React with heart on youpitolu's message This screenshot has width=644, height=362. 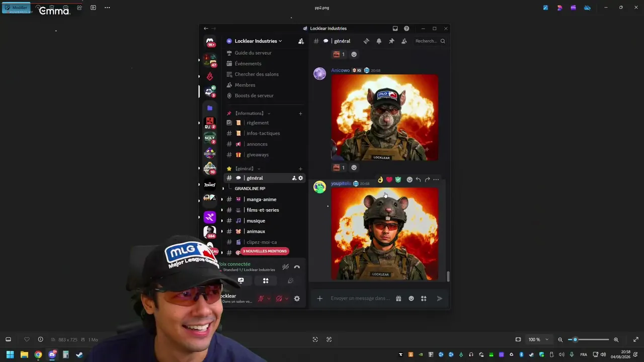click(x=389, y=179)
